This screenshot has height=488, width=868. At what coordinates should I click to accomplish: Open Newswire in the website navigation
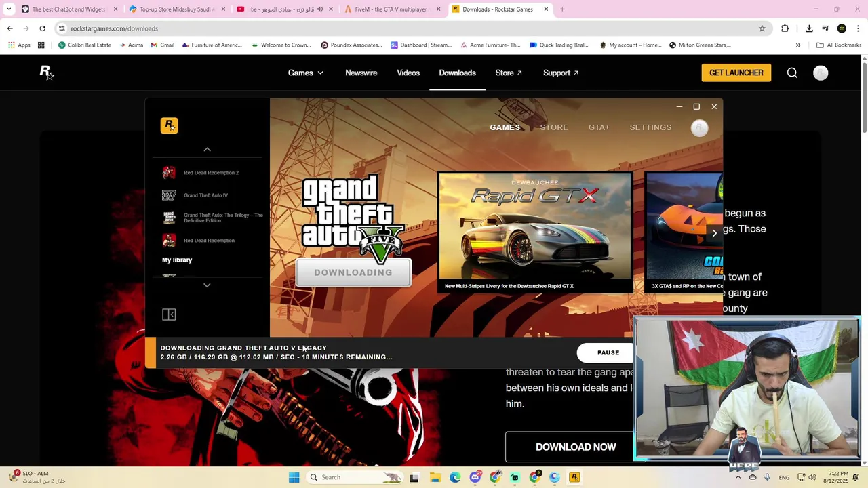[361, 73]
